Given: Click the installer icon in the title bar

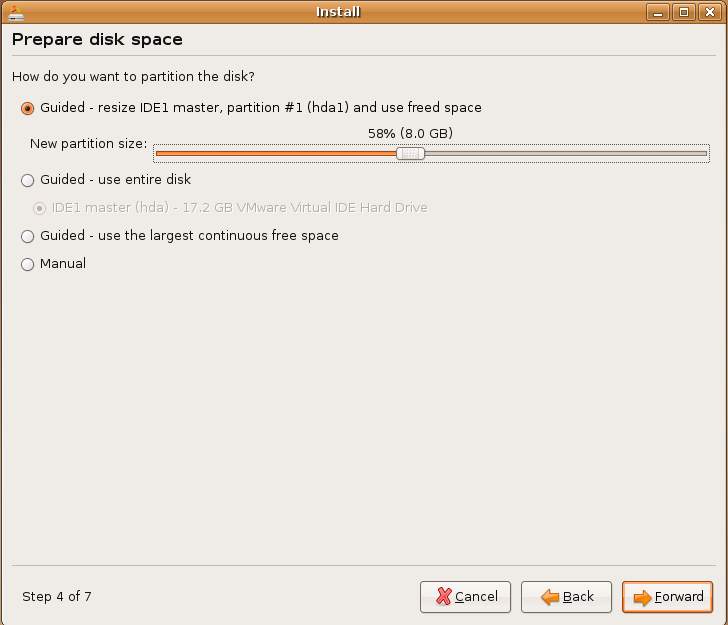Looking at the screenshot, I should click(x=14, y=12).
